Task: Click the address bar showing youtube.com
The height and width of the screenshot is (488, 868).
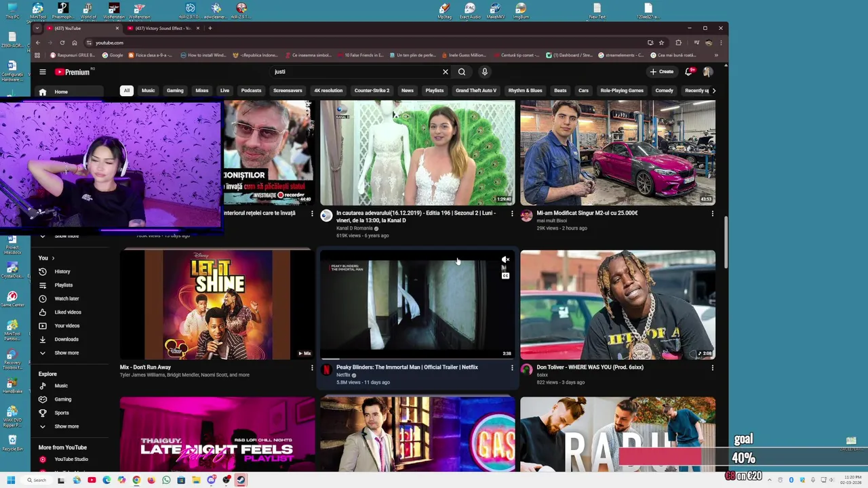Action: [x=366, y=43]
